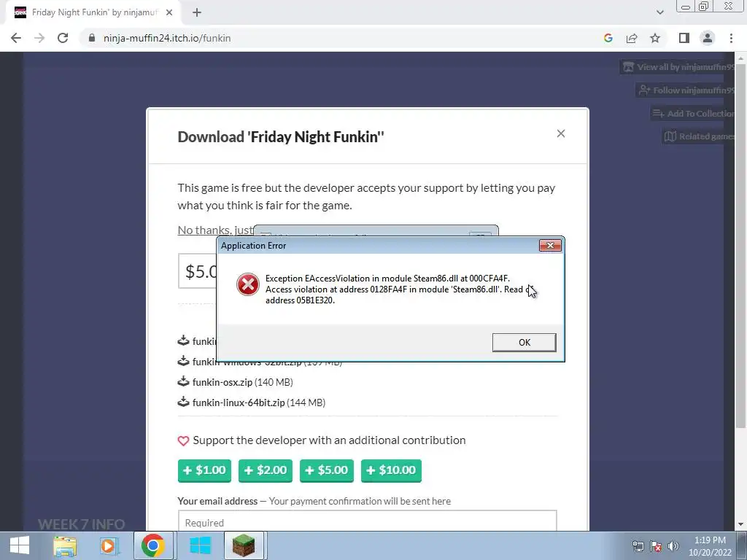747x560 pixels.
Task: Add + $5.00 contribution
Action: coord(326,470)
